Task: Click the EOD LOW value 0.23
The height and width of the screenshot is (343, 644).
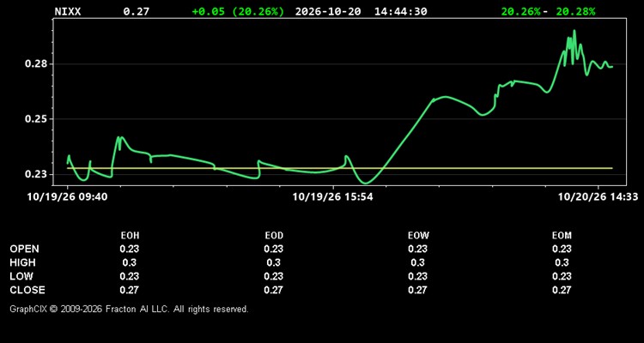Action: pyautogui.click(x=274, y=276)
